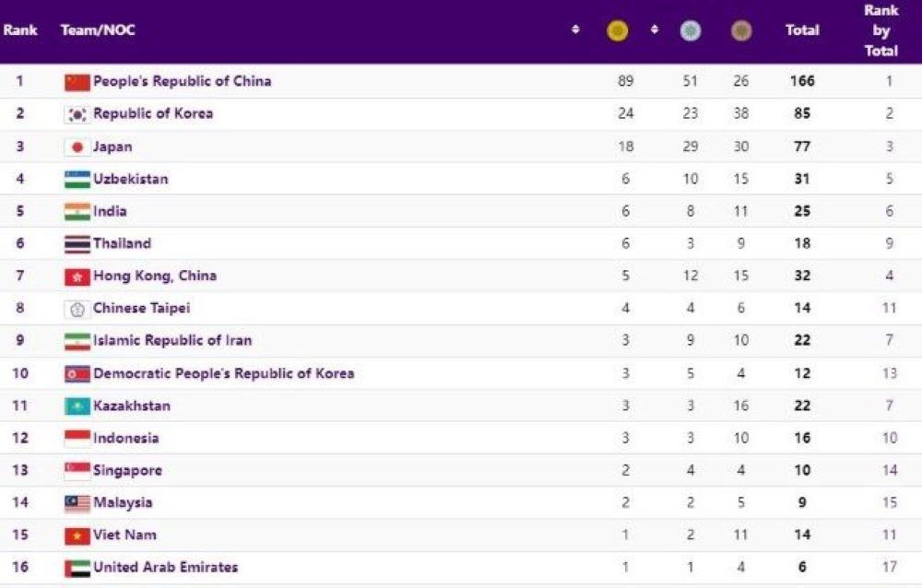Click the Republic of Korea flag icon
This screenshot has height=588, width=922.
click(77, 114)
